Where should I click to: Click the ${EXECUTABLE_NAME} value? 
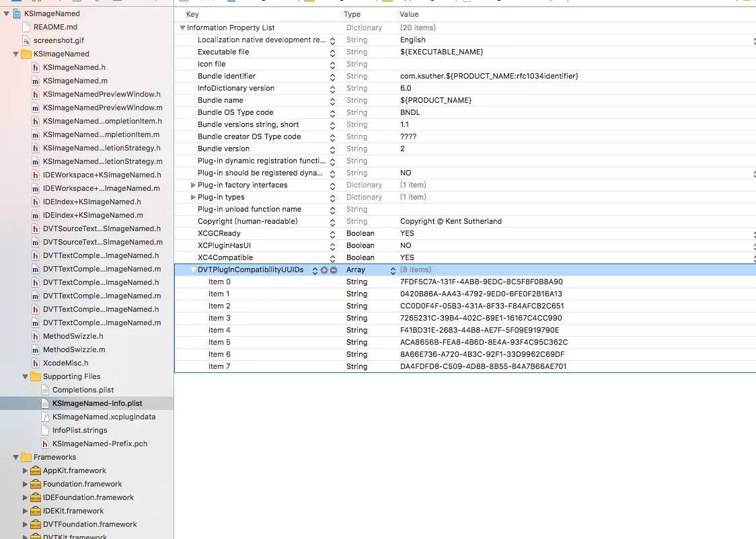[x=442, y=52]
